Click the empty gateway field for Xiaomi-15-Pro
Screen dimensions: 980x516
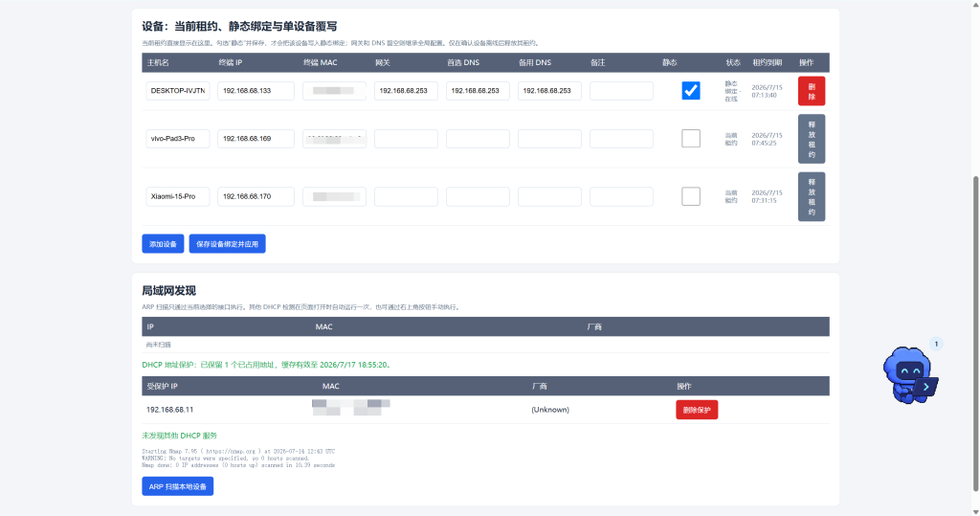pos(406,196)
